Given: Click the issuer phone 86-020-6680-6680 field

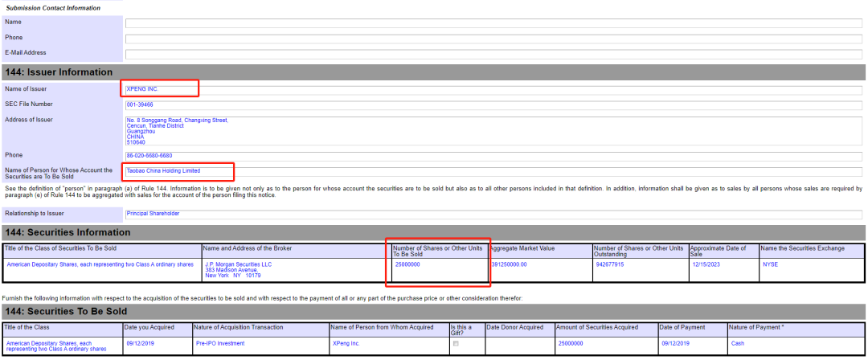Looking at the screenshot, I should pos(493,157).
